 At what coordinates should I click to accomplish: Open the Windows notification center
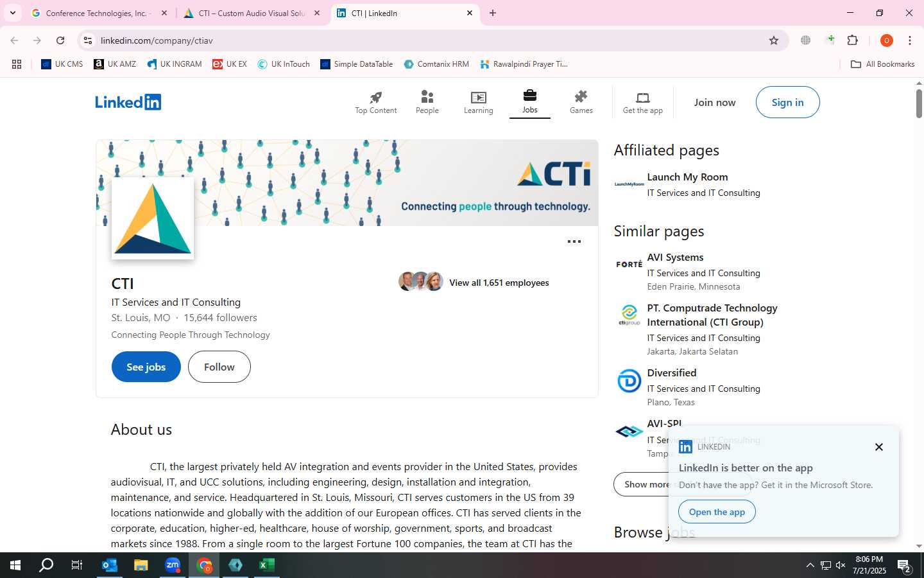pyautogui.click(x=904, y=566)
